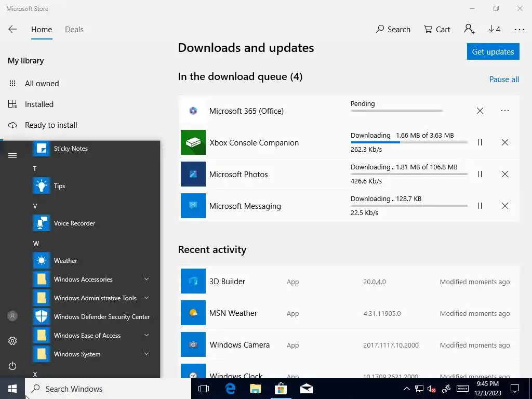The height and width of the screenshot is (399, 532).
Task: Open the downloads indicator showing 4
Action: [x=495, y=30]
